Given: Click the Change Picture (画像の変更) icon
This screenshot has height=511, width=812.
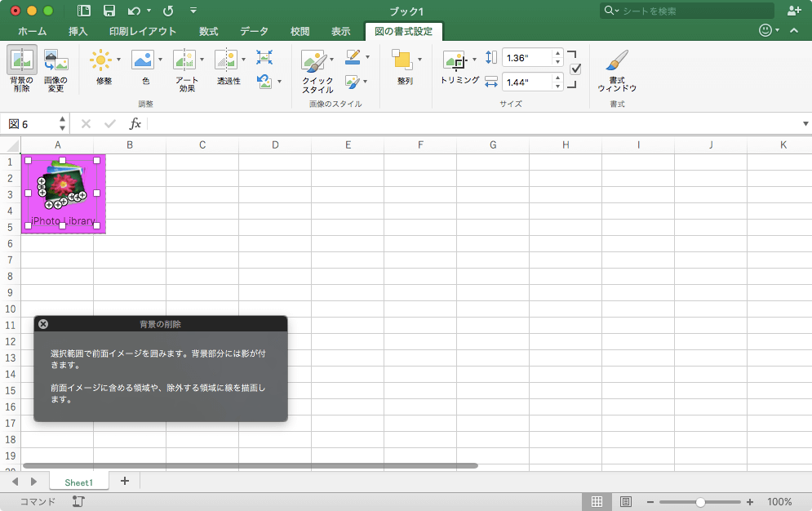Looking at the screenshot, I should click(x=56, y=60).
